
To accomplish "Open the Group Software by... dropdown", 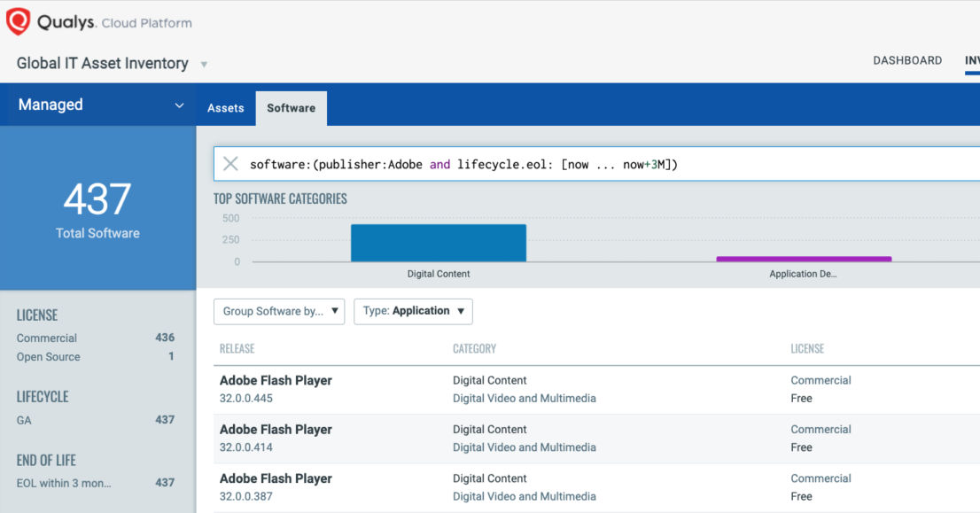I will click(x=279, y=311).
